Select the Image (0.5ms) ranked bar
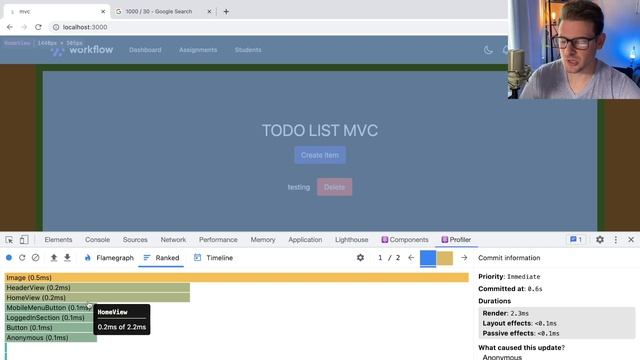 237,278
